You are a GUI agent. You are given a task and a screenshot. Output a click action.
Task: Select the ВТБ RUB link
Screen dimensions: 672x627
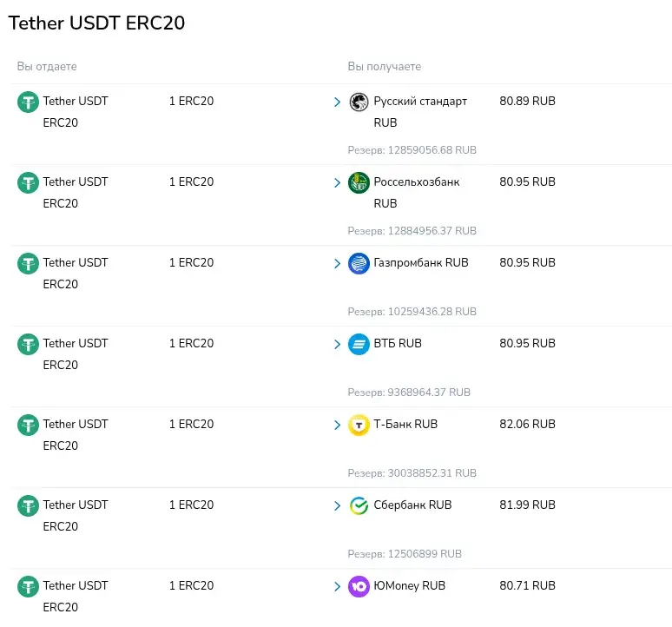tap(398, 343)
